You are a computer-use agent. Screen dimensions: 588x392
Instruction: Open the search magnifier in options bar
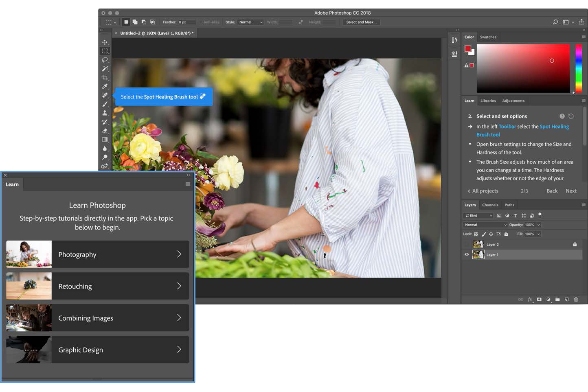[555, 22]
